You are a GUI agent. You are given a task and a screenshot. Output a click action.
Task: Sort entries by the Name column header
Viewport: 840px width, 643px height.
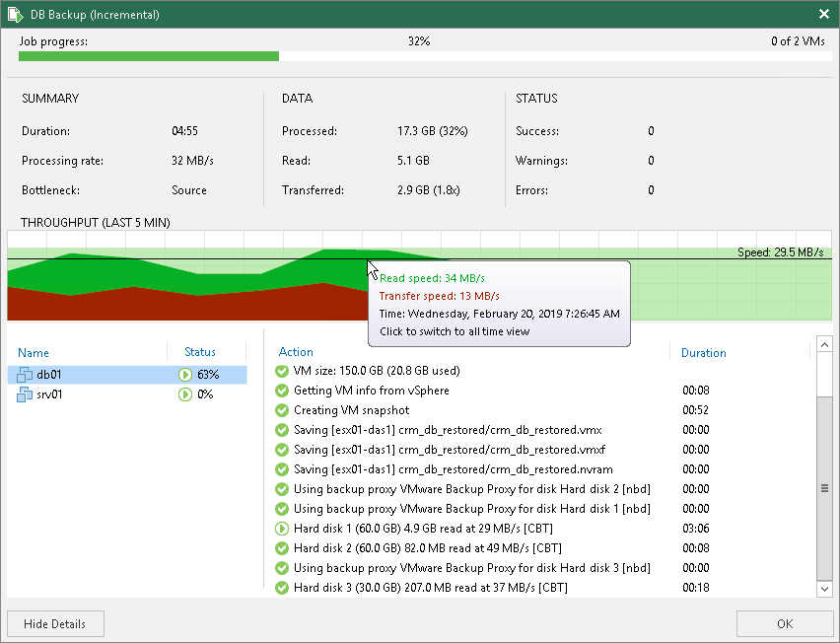click(x=33, y=352)
